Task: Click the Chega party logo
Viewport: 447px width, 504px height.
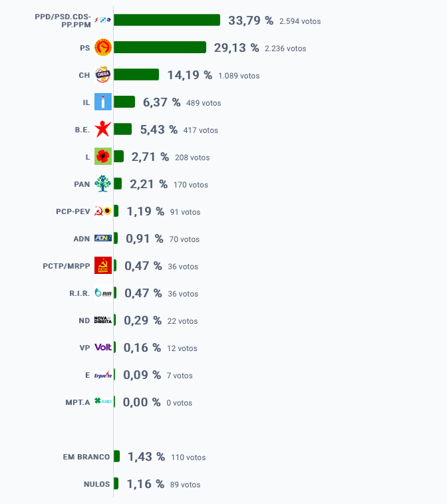Action: point(103,74)
